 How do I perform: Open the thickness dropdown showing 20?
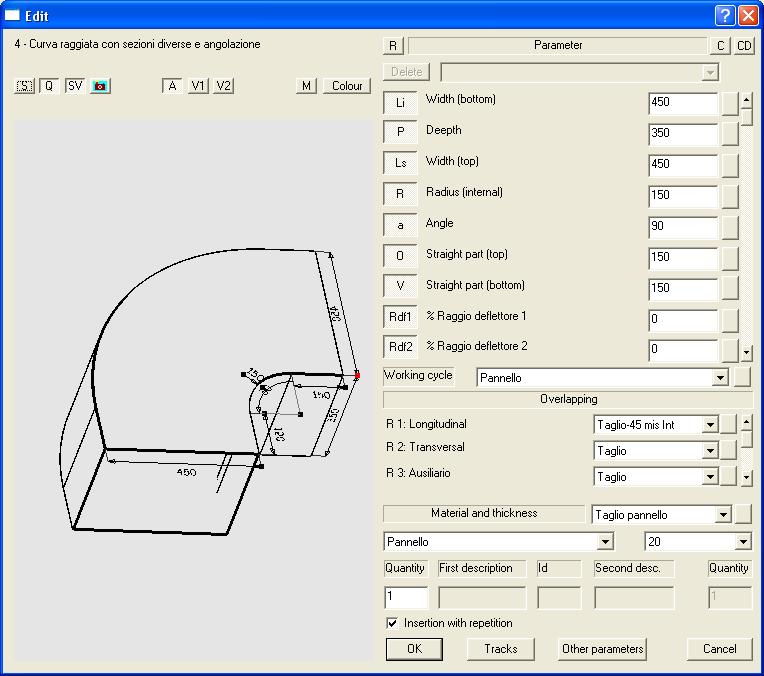[x=742, y=542]
